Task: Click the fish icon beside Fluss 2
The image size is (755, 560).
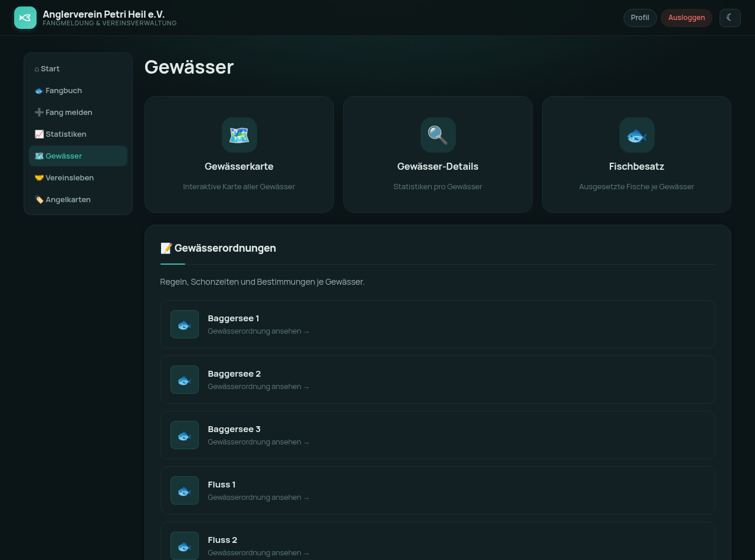Action: pos(185,546)
